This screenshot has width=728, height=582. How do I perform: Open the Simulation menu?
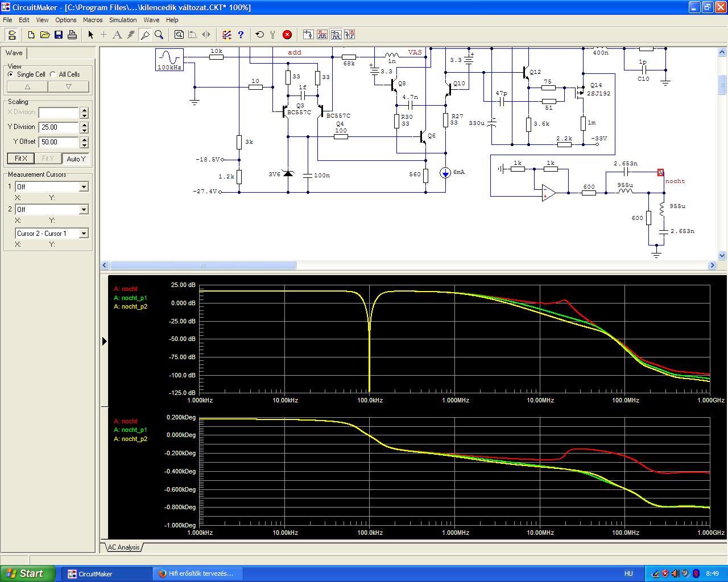click(123, 20)
